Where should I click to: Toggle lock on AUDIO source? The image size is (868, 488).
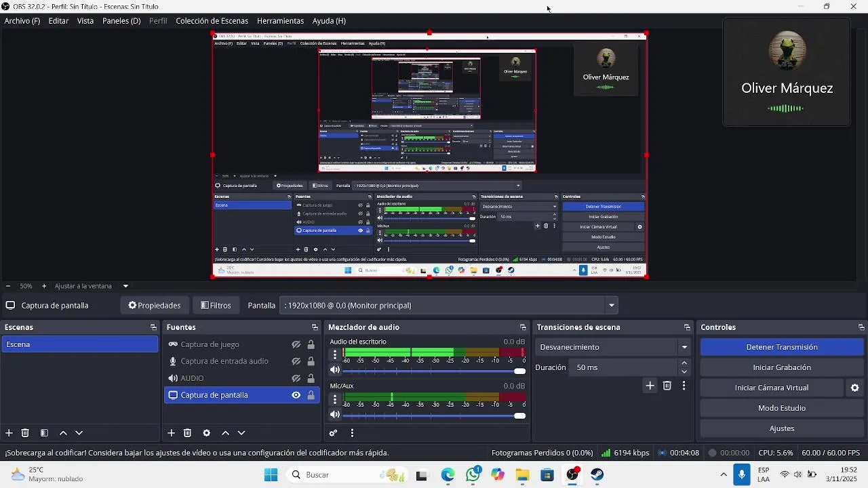(311, 378)
